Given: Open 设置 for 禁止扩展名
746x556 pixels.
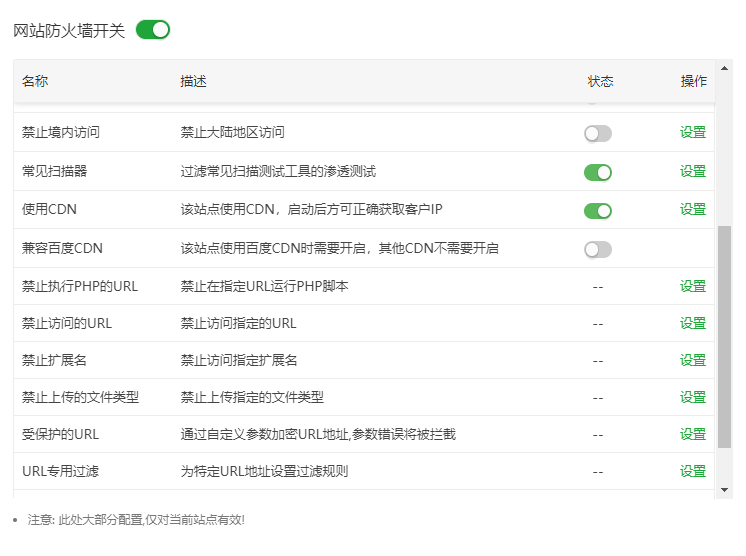Looking at the screenshot, I should (x=693, y=361).
